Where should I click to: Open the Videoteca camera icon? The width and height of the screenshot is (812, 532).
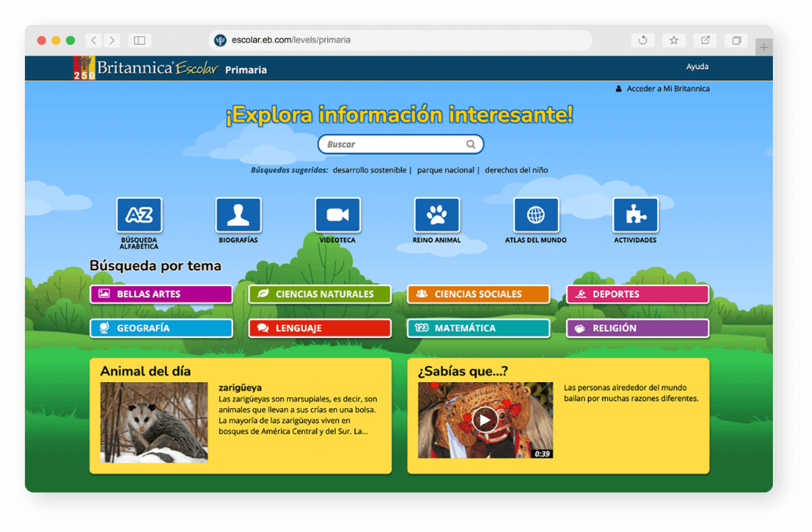click(x=338, y=215)
